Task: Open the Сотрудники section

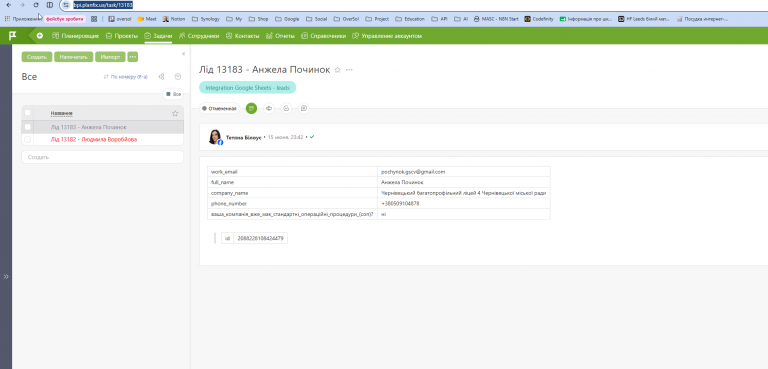Action: pos(199,36)
